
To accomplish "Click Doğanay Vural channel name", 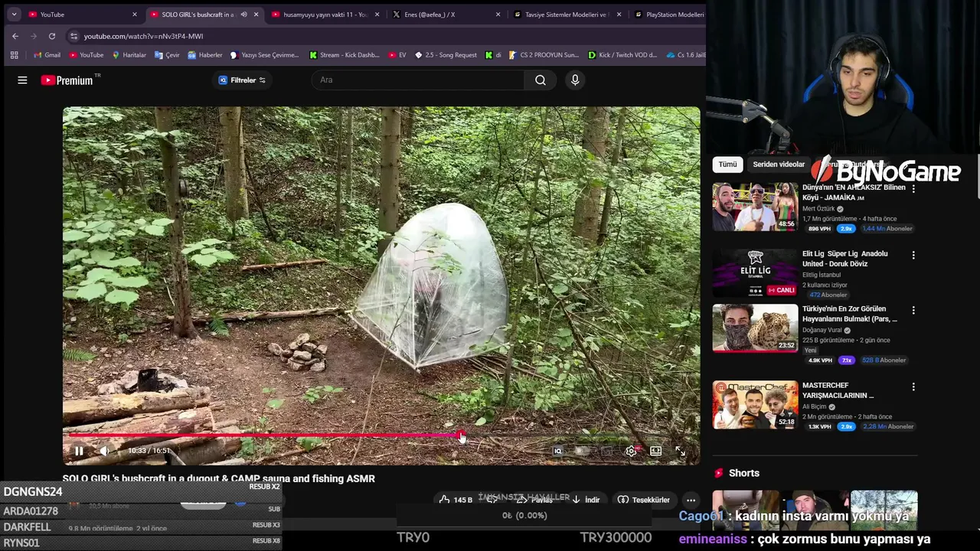I will pos(822,330).
